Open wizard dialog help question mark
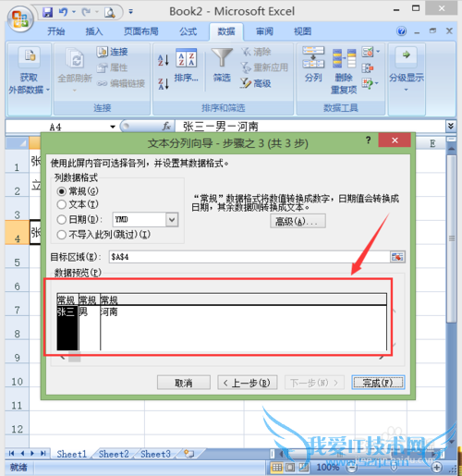Screen dimensions: 462x476 [x=369, y=140]
